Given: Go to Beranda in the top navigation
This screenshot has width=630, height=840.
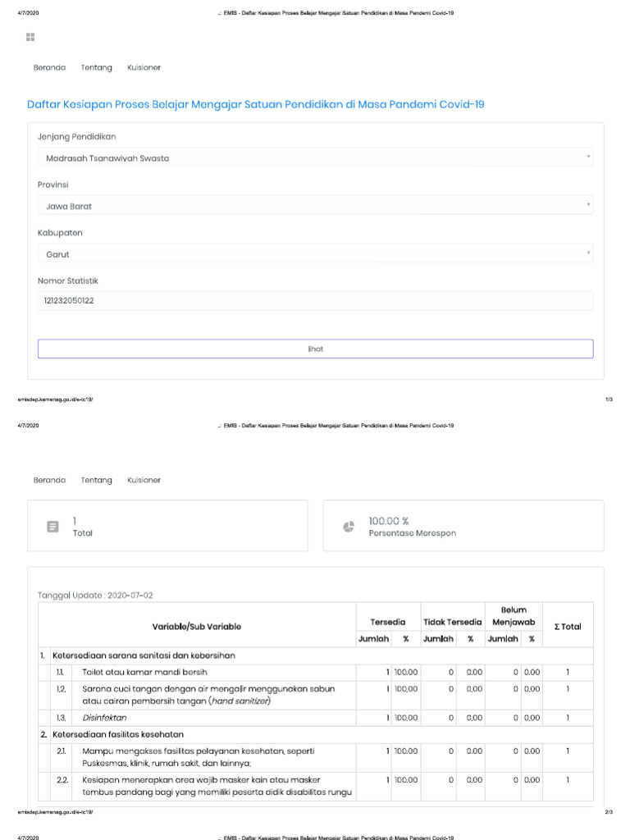Looking at the screenshot, I should [49, 67].
